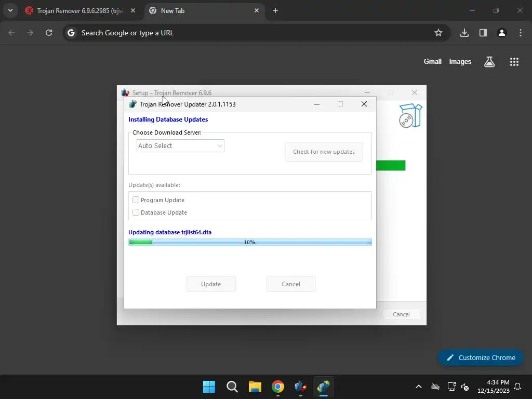The height and width of the screenshot is (399, 532).
Task: Click Check for new updates button
Action: [x=324, y=152]
